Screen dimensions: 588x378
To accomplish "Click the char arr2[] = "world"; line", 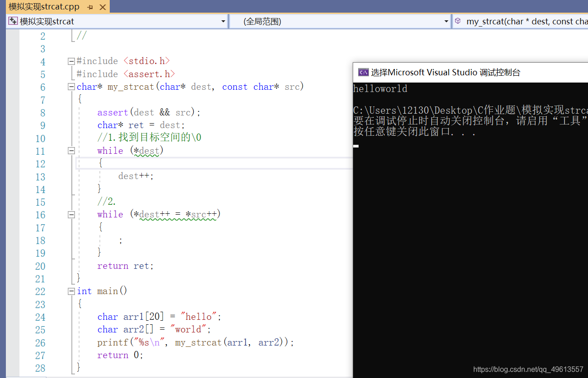I will [154, 329].
